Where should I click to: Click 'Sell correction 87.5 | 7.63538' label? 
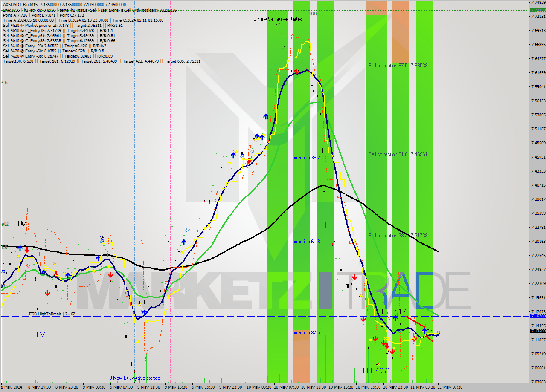398,66
